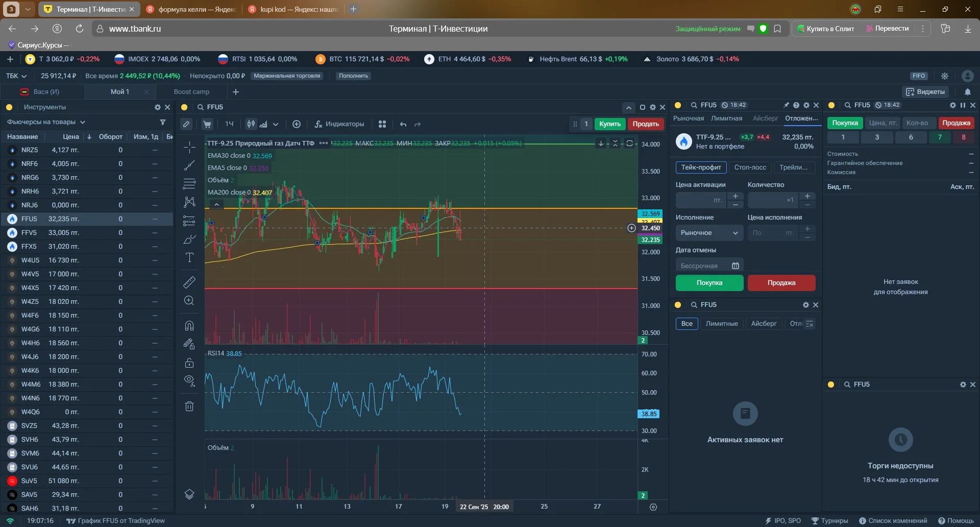Open the Дата отмены calendar picker
Image resolution: width=980 pixels, height=527 pixels.
(735, 266)
